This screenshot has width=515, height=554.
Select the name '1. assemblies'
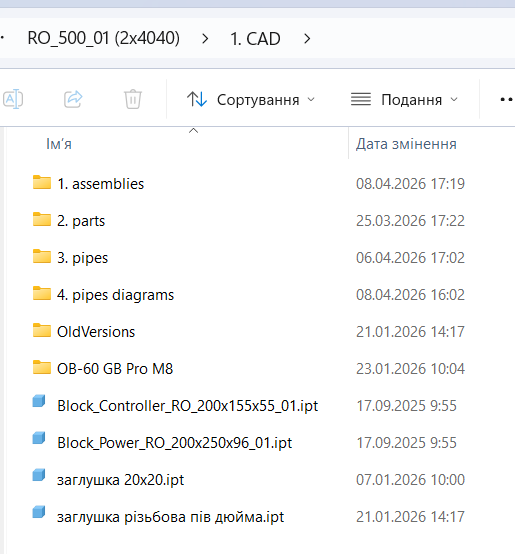(101, 184)
